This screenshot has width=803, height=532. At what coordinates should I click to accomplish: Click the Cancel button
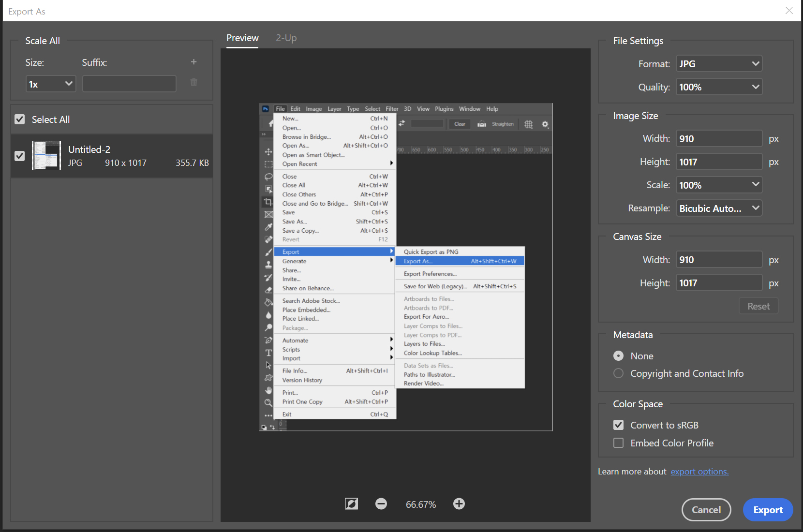tap(706, 510)
